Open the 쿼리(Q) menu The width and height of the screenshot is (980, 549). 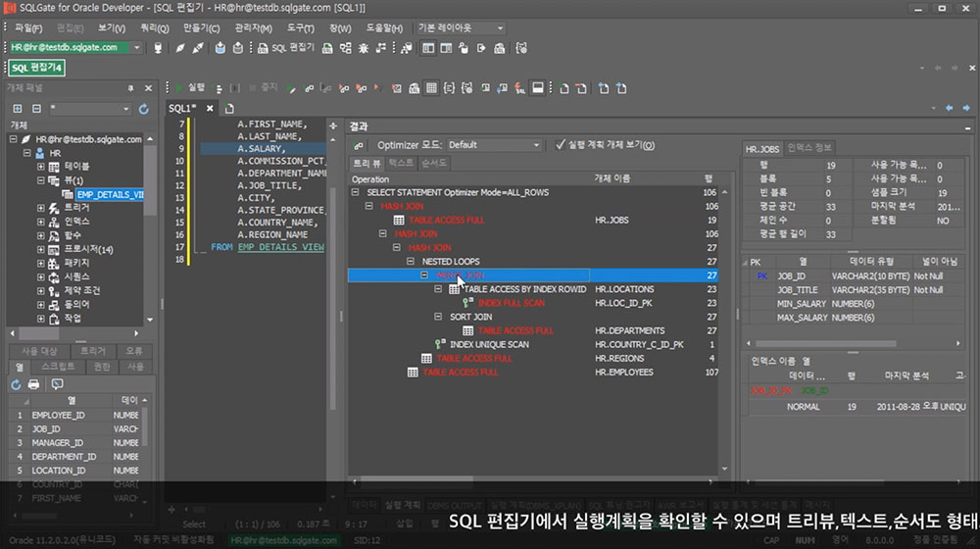tap(155, 28)
